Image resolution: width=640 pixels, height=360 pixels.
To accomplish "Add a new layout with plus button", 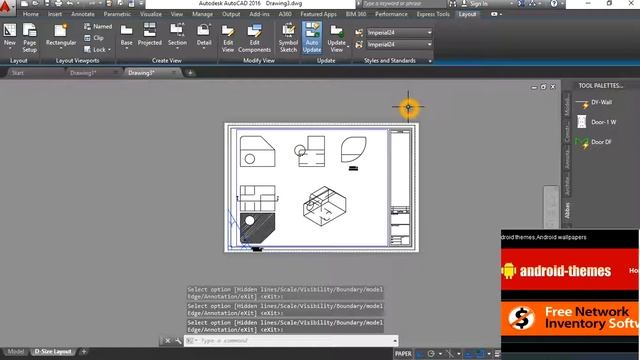I will pyautogui.click(x=84, y=351).
